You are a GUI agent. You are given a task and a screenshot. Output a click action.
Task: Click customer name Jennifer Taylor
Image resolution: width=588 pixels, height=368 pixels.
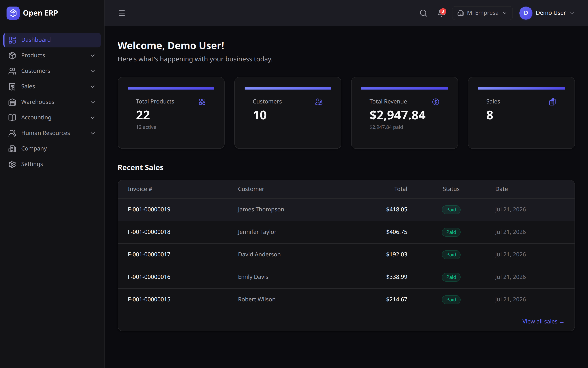coord(257,232)
